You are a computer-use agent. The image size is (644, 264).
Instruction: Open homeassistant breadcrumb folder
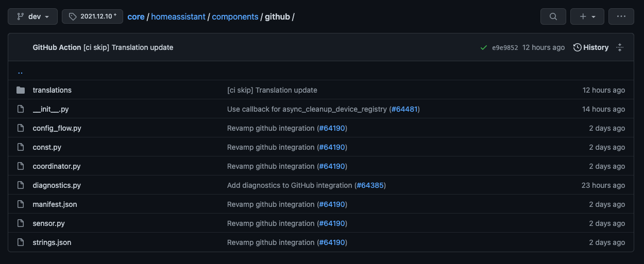(178, 16)
